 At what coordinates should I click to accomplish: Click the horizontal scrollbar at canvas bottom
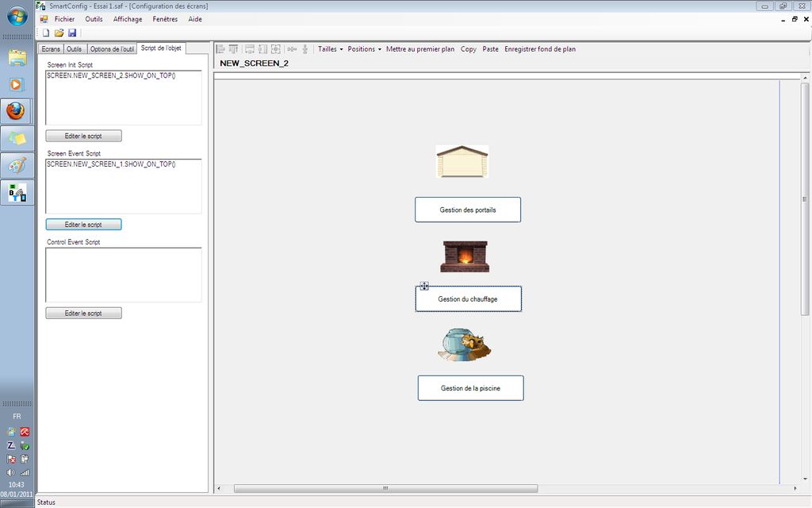click(x=385, y=488)
